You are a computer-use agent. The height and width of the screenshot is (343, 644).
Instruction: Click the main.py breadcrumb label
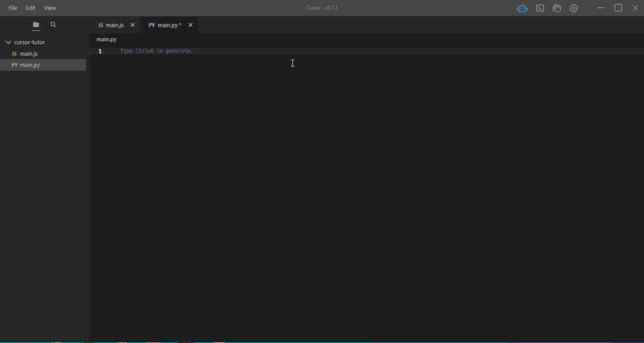[x=106, y=39]
